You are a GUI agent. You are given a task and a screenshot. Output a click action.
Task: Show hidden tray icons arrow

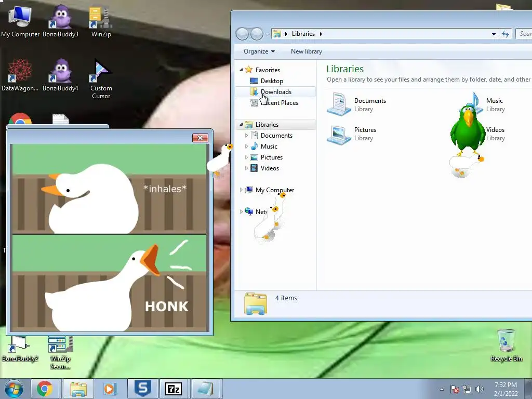442,389
